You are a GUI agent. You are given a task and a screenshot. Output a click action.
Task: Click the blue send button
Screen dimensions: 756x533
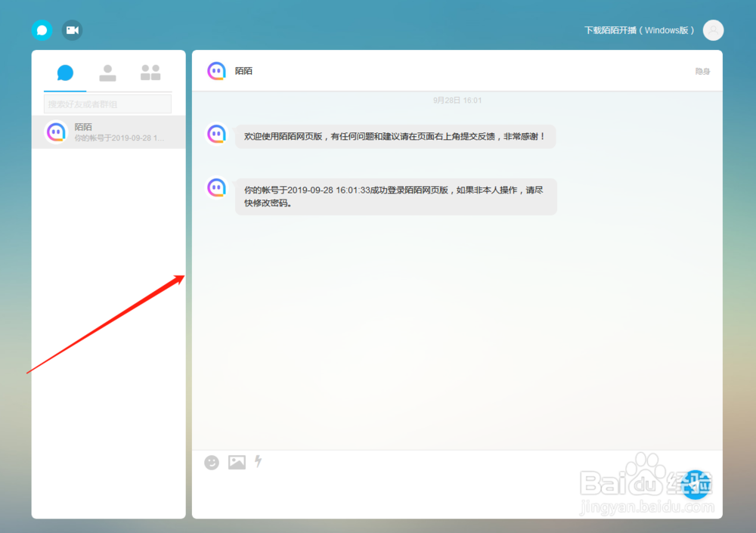tap(696, 485)
